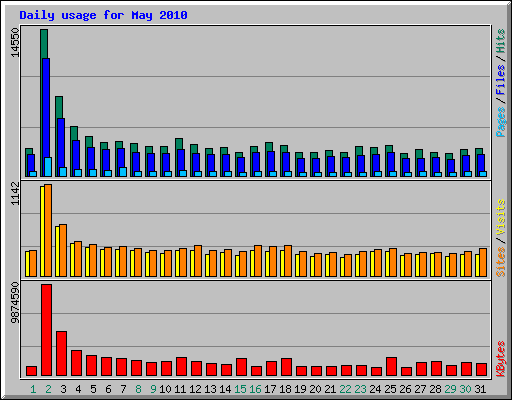
Task: Click the 14550 hits axis value
Action: coord(15,42)
